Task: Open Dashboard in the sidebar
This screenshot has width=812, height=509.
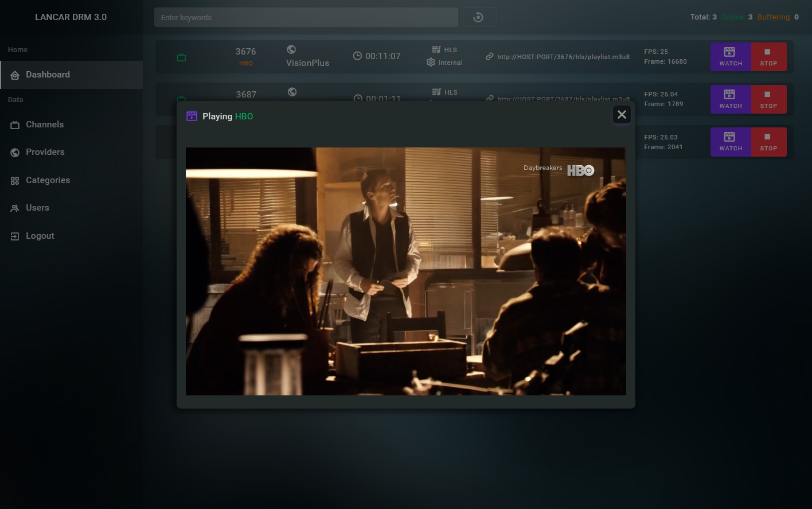Action: pos(48,75)
